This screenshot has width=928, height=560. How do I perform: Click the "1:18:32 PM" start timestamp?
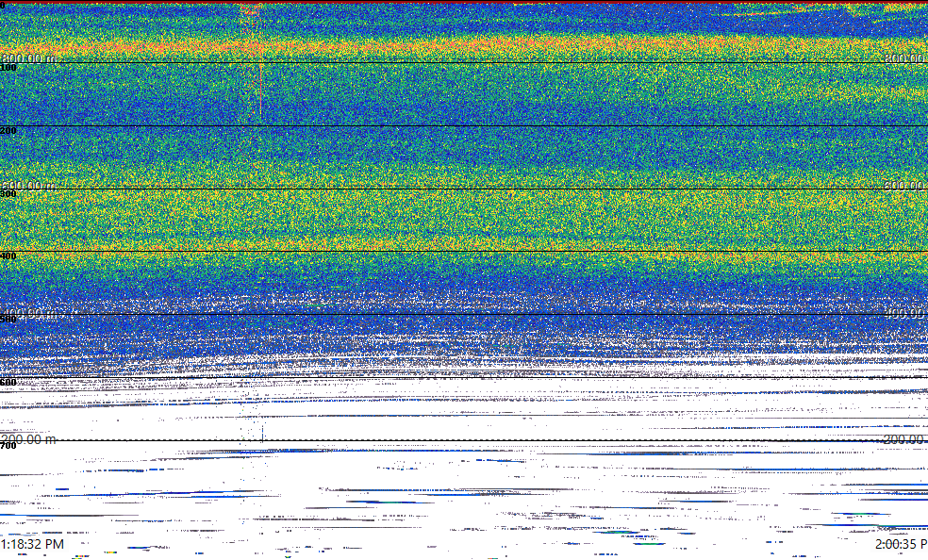(32, 544)
